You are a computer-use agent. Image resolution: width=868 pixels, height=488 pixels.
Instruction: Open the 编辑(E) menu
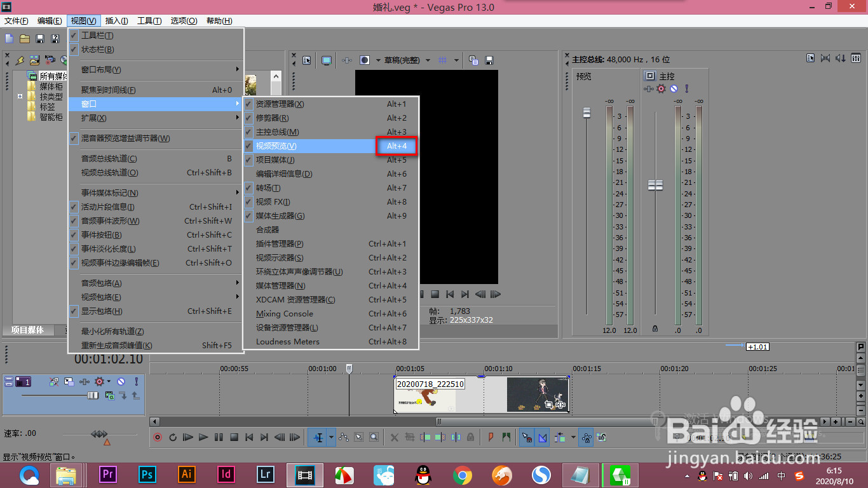pos(50,21)
